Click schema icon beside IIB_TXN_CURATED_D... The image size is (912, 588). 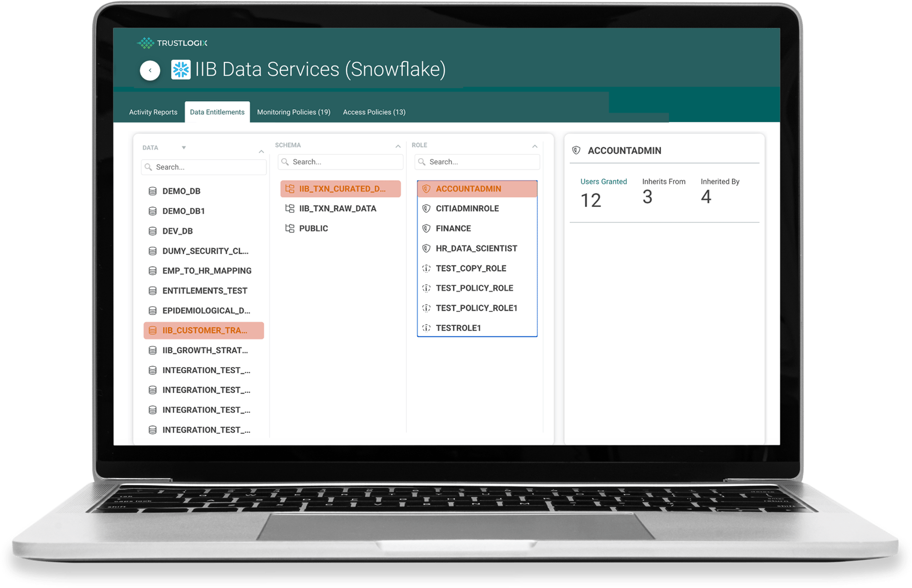tap(290, 189)
